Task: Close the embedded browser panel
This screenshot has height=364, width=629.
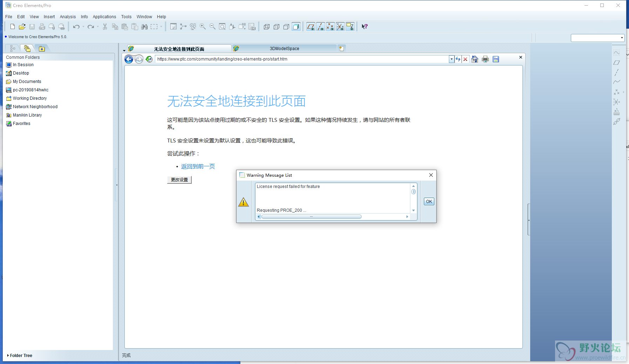Action: point(521,57)
